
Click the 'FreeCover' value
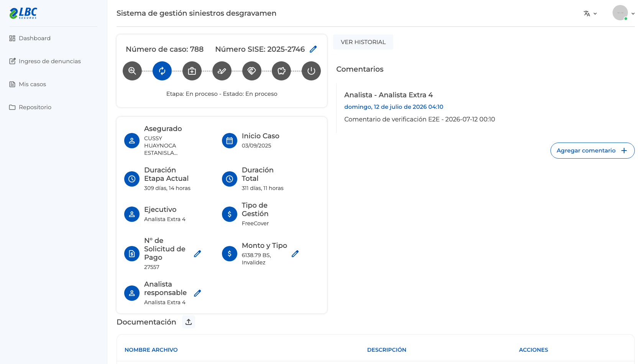coord(255,223)
